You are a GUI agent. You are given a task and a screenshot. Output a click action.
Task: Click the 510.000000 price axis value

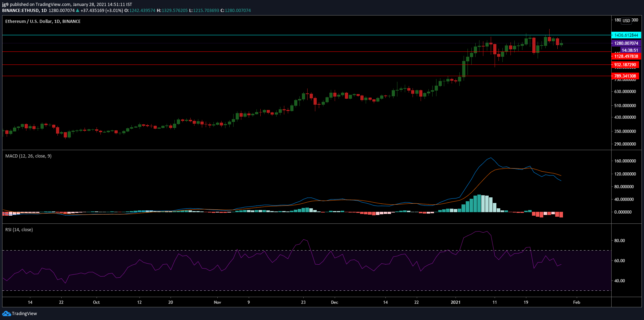[625, 106]
